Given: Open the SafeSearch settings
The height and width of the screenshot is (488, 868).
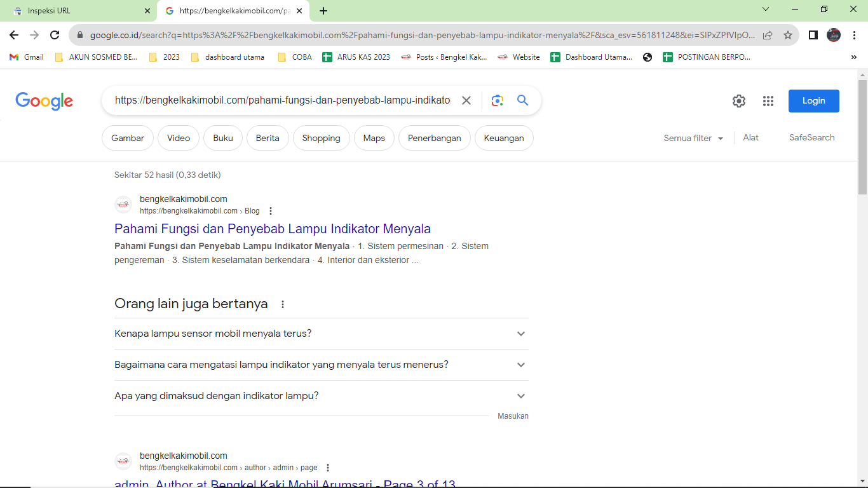Looking at the screenshot, I should coord(812,137).
